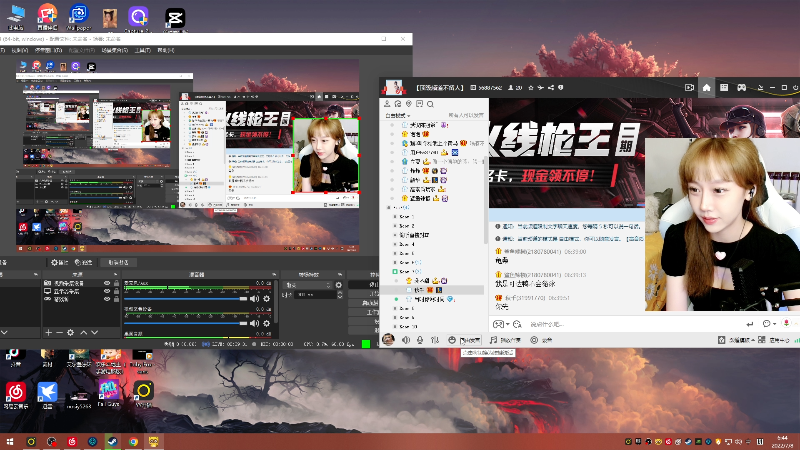
Task: Open the Steam icon in the Windows taskbar
Action: [112, 441]
